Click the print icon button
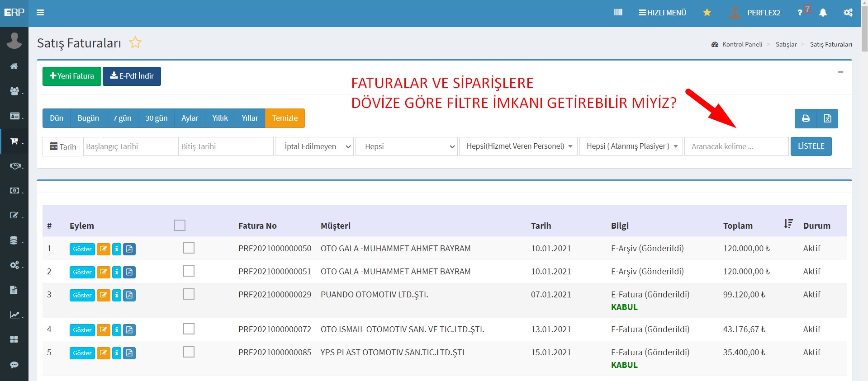This screenshot has height=381, width=868. tap(805, 118)
